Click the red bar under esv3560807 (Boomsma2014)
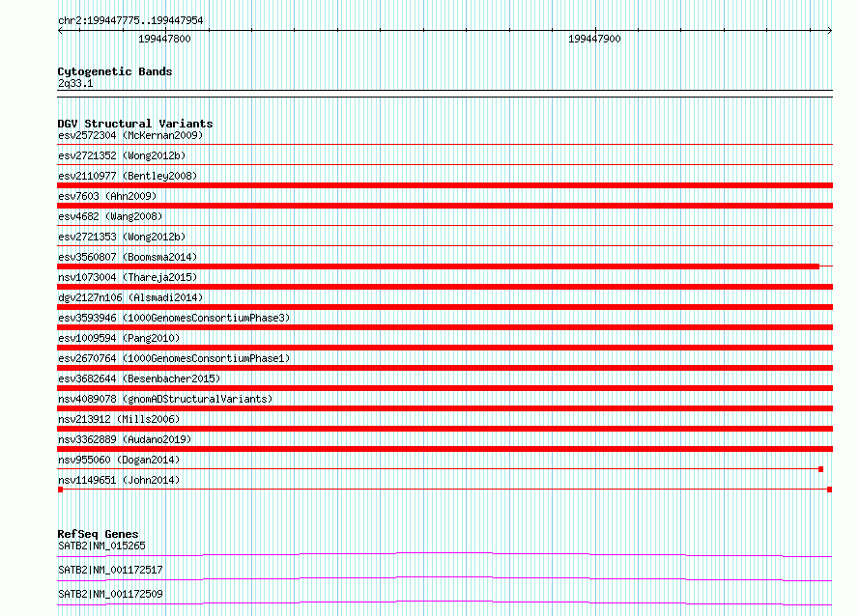This screenshot has height=616, width=860. click(439, 266)
